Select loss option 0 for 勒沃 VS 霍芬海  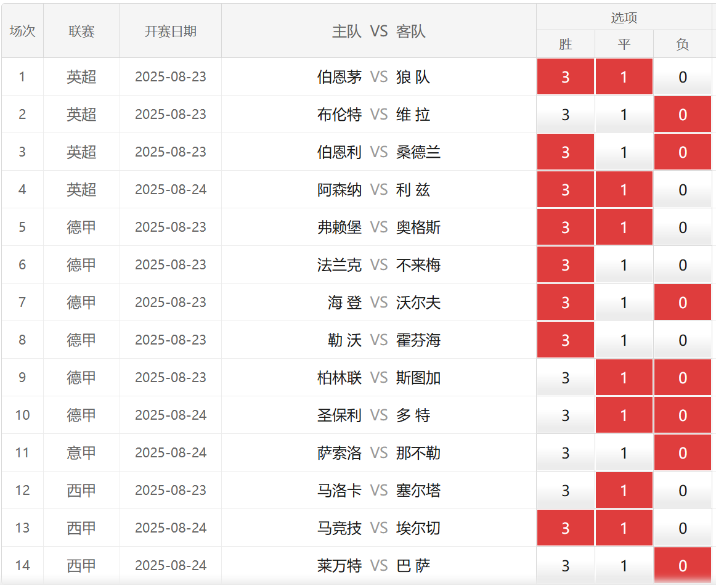click(682, 340)
